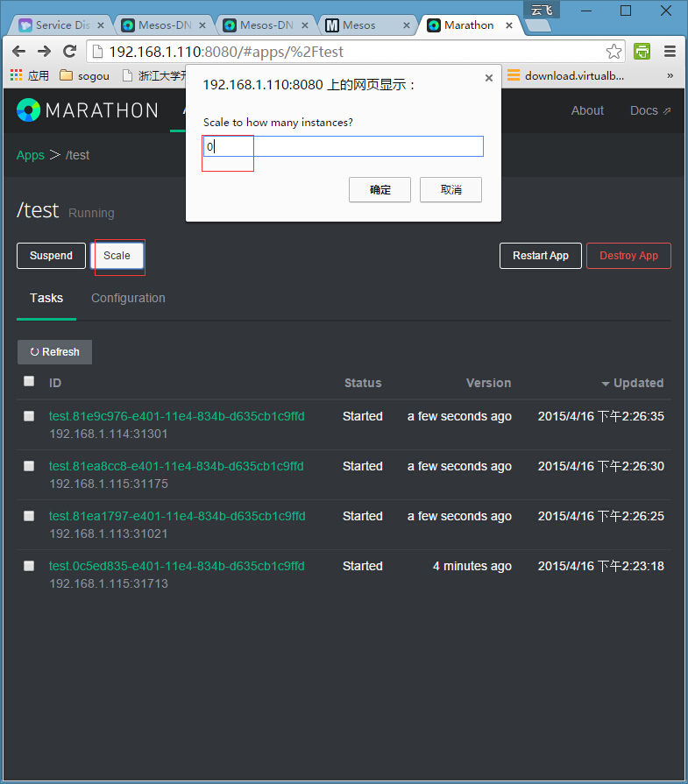Click the Marathon logo
Screen dimensions: 688x784
[87, 110]
